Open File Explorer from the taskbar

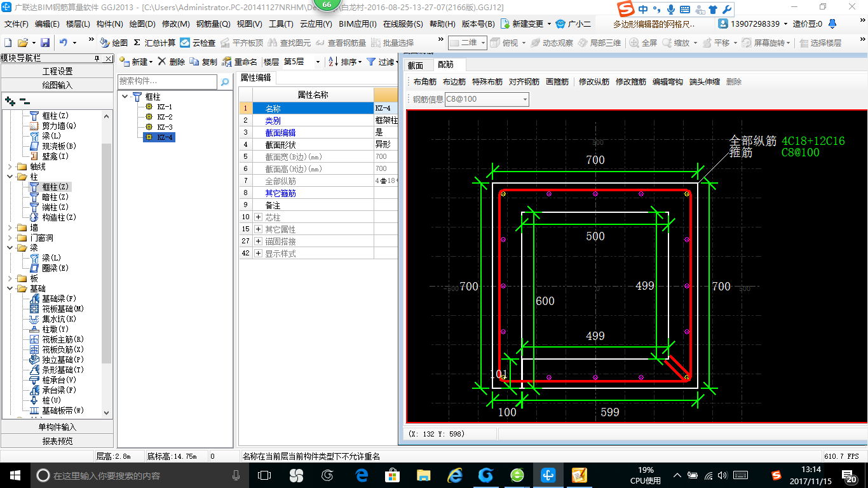(423, 475)
